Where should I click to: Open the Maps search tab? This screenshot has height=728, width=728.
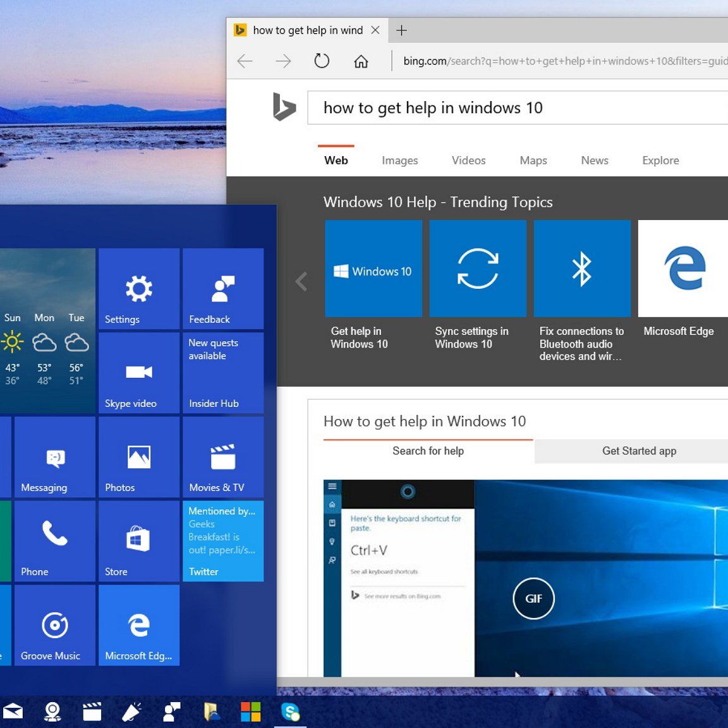[x=533, y=160]
